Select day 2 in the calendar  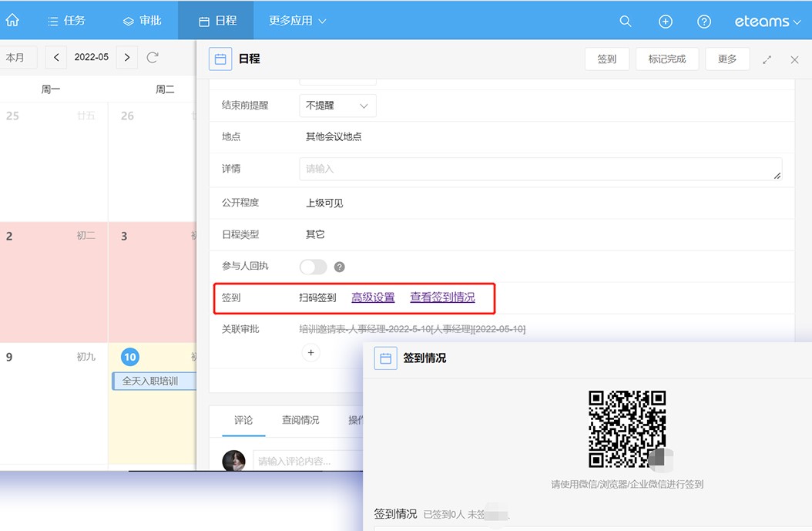tap(9, 237)
